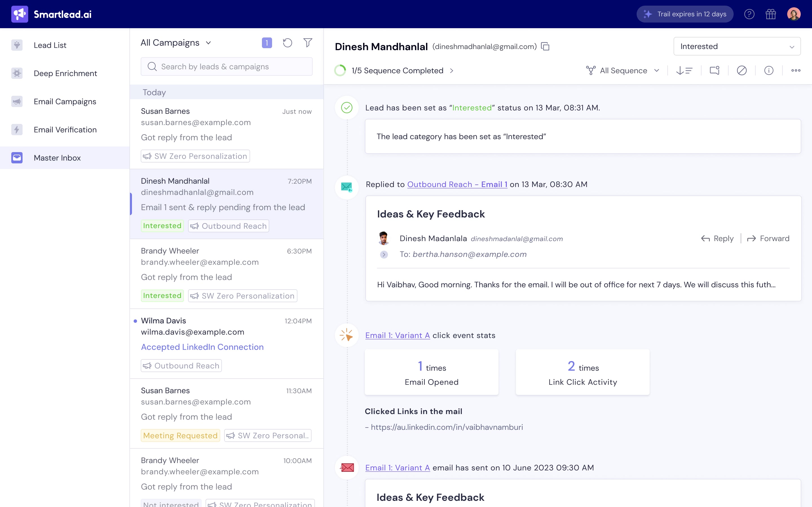Click the 1/5 Sequence Completed progress indicator
This screenshot has height=507, width=812.
[397, 71]
